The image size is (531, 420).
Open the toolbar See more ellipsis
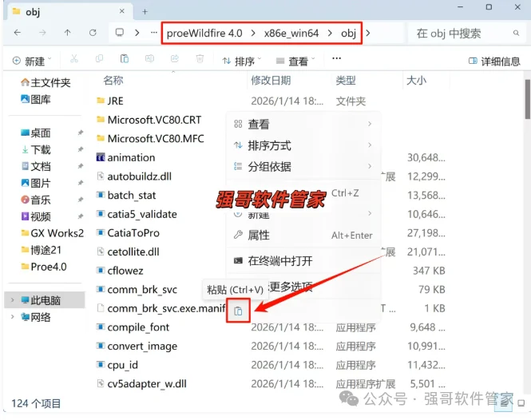tap(336, 58)
